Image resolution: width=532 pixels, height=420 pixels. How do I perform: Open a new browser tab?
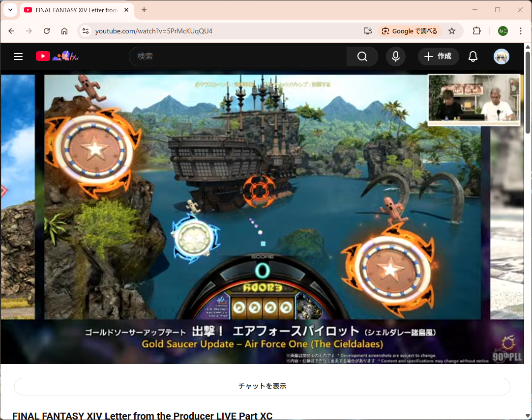tap(144, 10)
